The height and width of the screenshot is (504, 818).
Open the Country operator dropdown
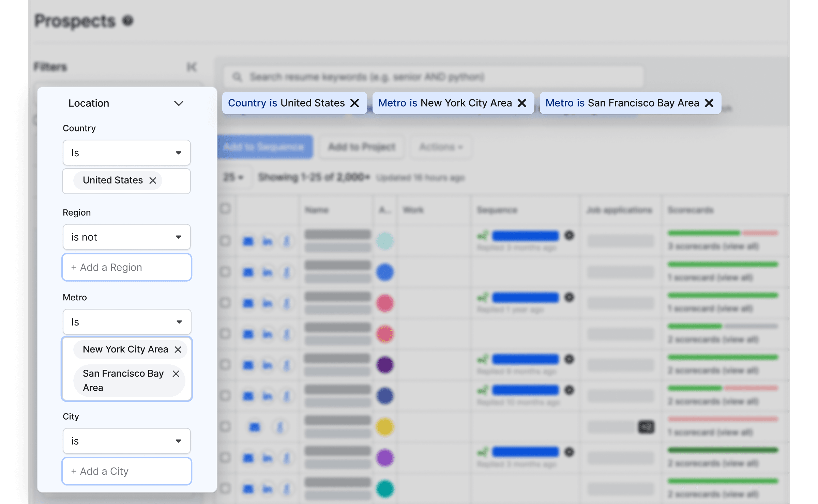pyautogui.click(x=126, y=153)
